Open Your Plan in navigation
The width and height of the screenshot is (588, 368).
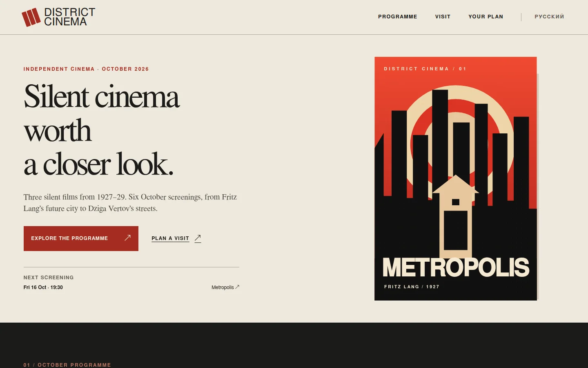(486, 17)
